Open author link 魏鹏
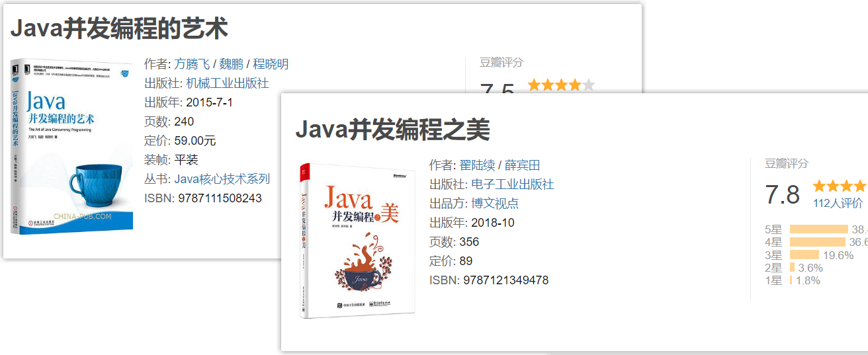The image size is (868, 355). tap(231, 64)
